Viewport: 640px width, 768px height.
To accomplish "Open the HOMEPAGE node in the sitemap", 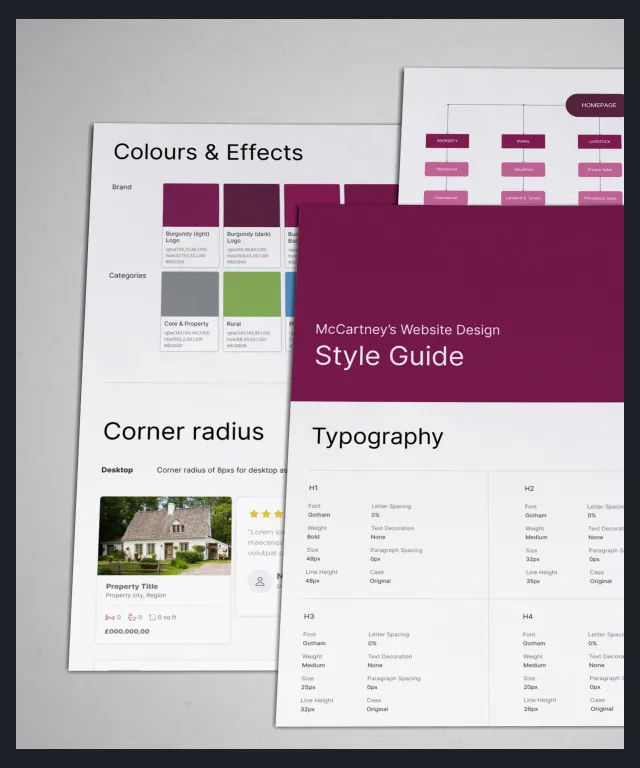I will pos(595,105).
